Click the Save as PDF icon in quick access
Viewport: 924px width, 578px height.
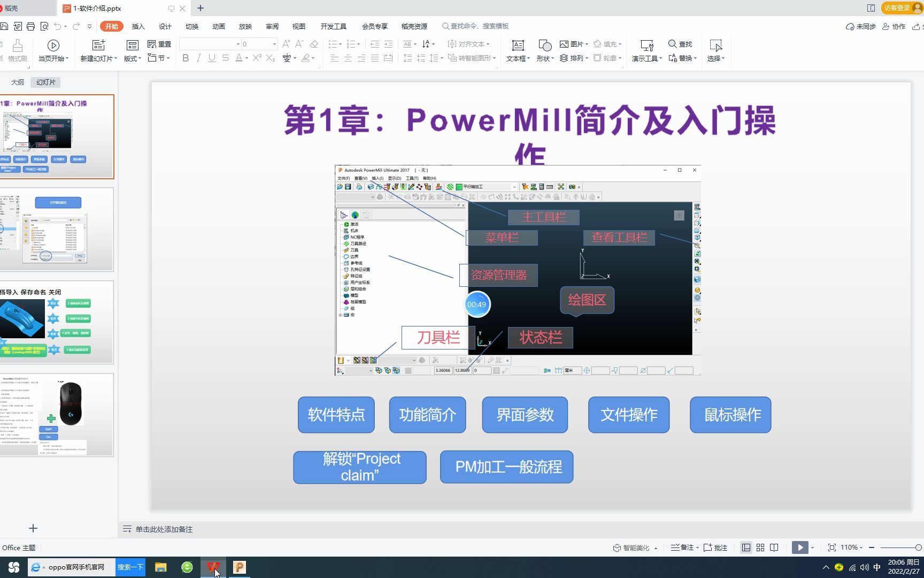point(18,26)
